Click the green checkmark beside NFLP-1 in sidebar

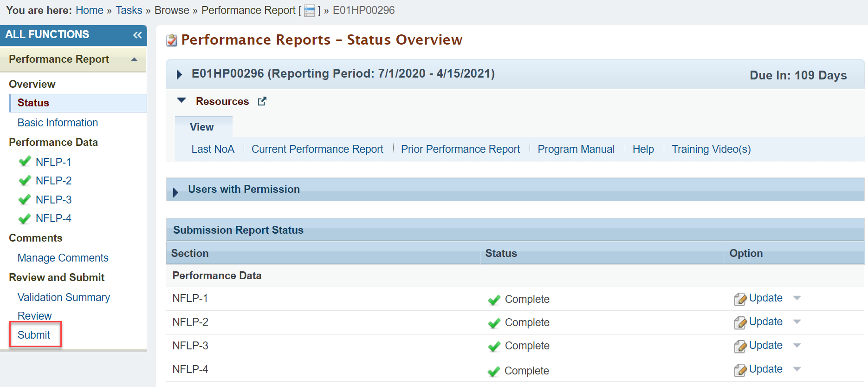tap(25, 161)
